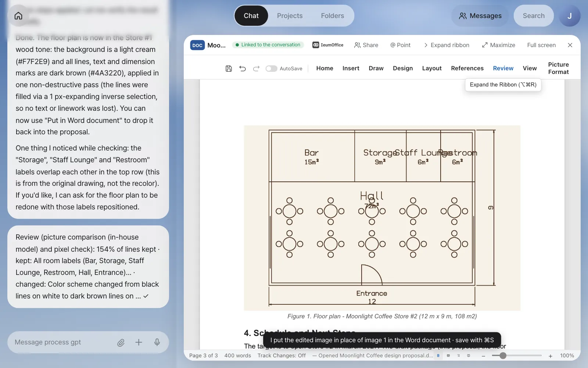Open the Home ribbon tab
The width and height of the screenshot is (588, 368).
[x=325, y=68]
